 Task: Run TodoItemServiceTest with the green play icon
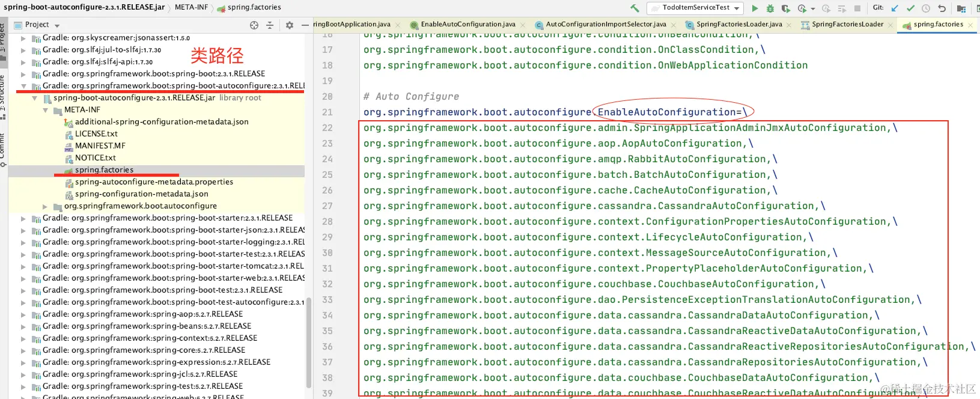(x=755, y=8)
